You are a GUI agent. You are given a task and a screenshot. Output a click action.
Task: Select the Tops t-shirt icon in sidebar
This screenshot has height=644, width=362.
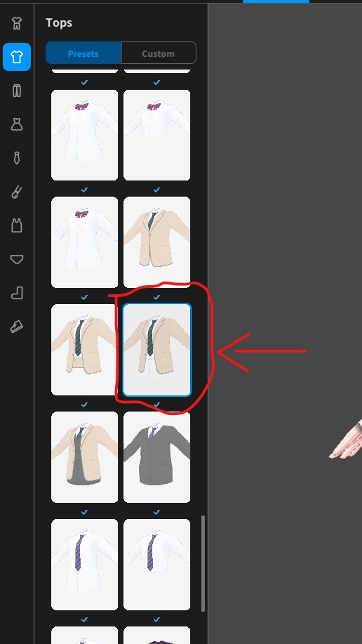[x=16, y=57]
